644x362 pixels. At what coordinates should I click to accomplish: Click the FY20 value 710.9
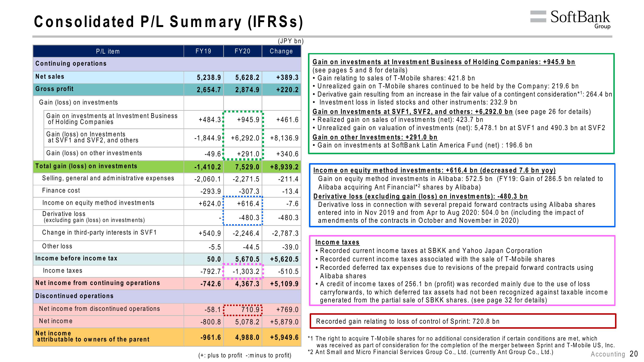[x=250, y=310]
